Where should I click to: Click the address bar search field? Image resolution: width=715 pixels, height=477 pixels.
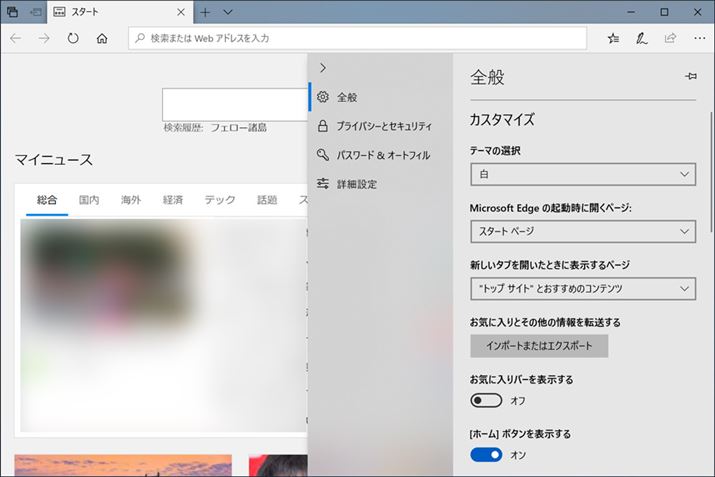[x=360, y=38]
